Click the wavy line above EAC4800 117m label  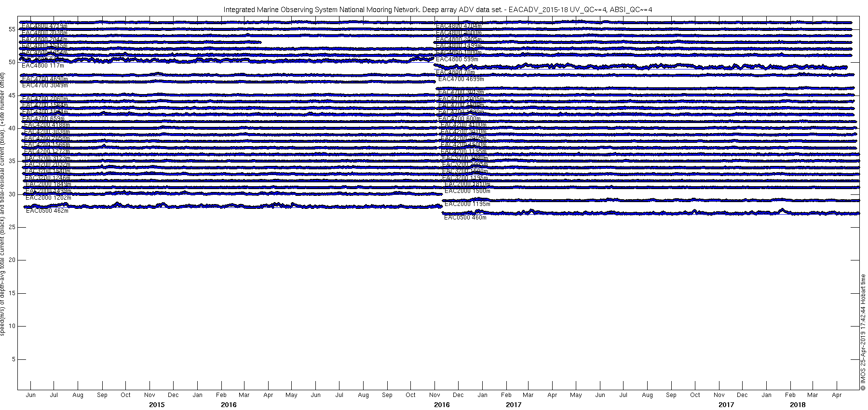pyautogui.click(x=227, y=60)
